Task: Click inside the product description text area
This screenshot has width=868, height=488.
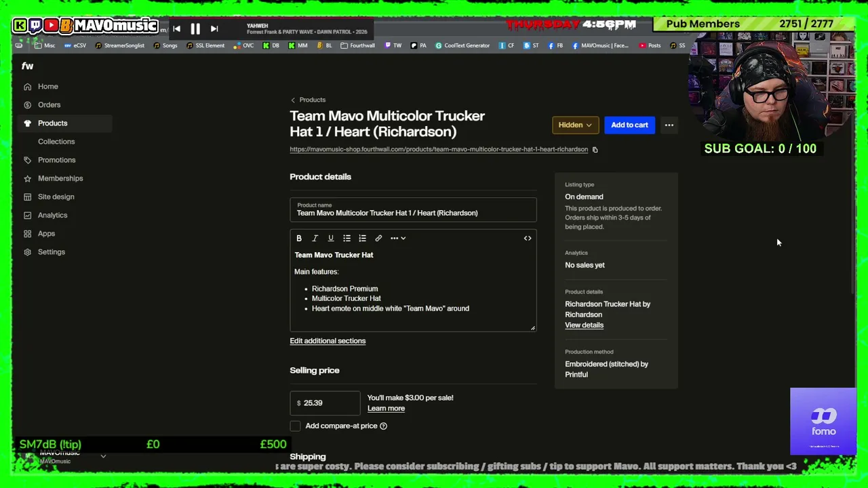Action: click(x=413, y=289)
